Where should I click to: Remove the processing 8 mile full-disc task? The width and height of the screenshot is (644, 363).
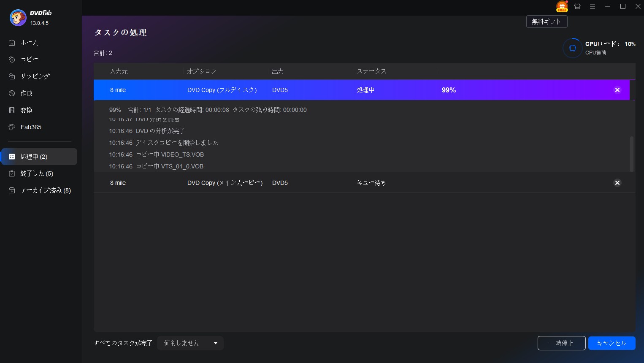click(x=617, y=90)
